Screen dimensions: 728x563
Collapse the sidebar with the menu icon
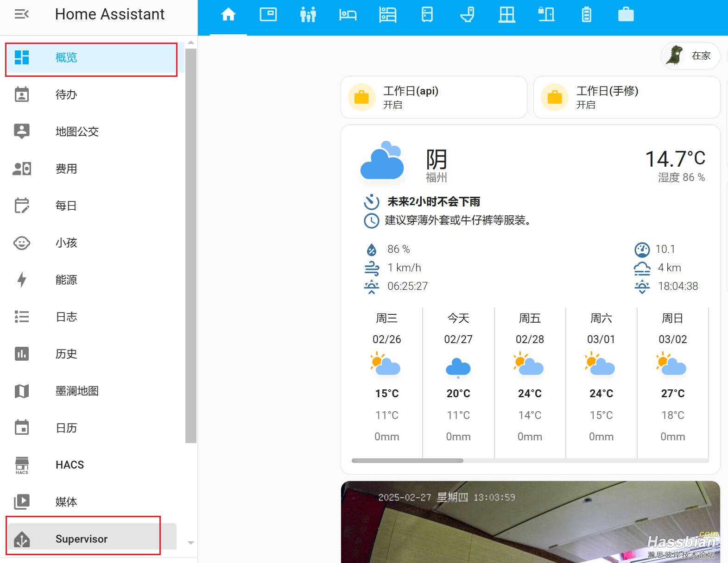[x=21, y=14]
